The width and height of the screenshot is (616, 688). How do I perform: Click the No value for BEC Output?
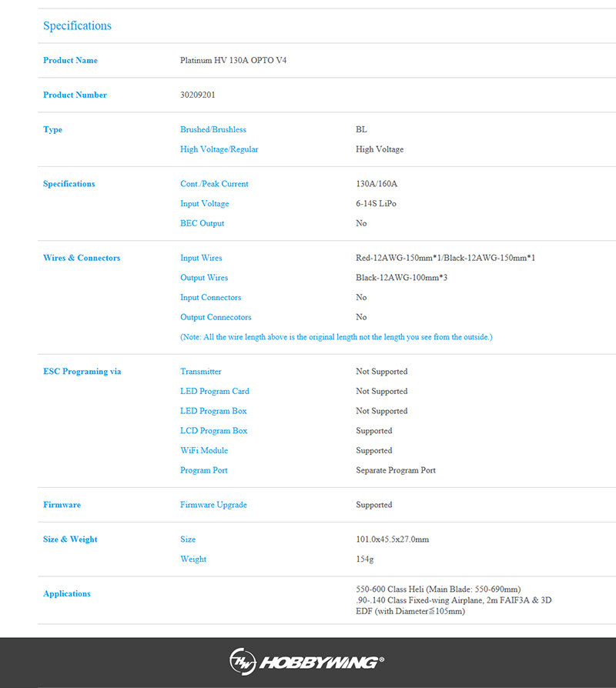[361, 223]
